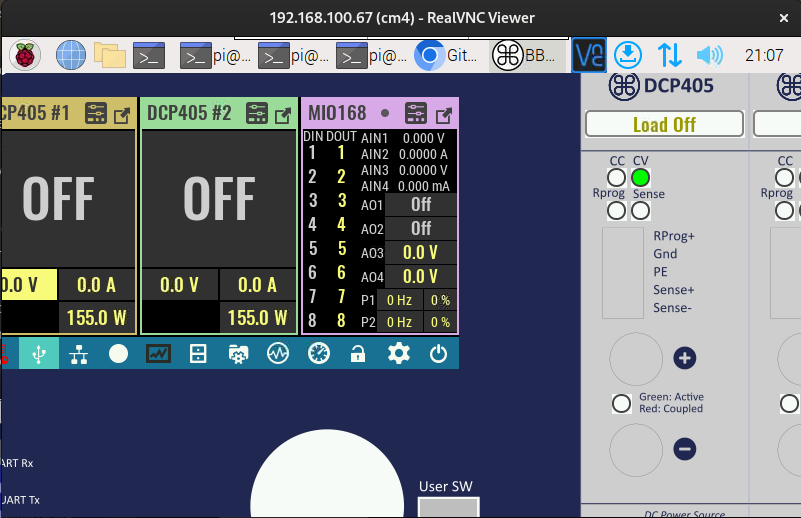Open DCP405 #2 channel settings icon
The width and height of the screenshot is (801, 518).
tap(257, 113)
